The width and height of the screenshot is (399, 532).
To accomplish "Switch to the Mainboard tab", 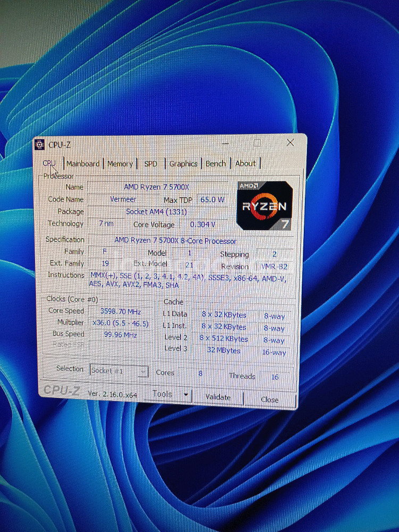I will pyautogui.click(x=82, y=164).
